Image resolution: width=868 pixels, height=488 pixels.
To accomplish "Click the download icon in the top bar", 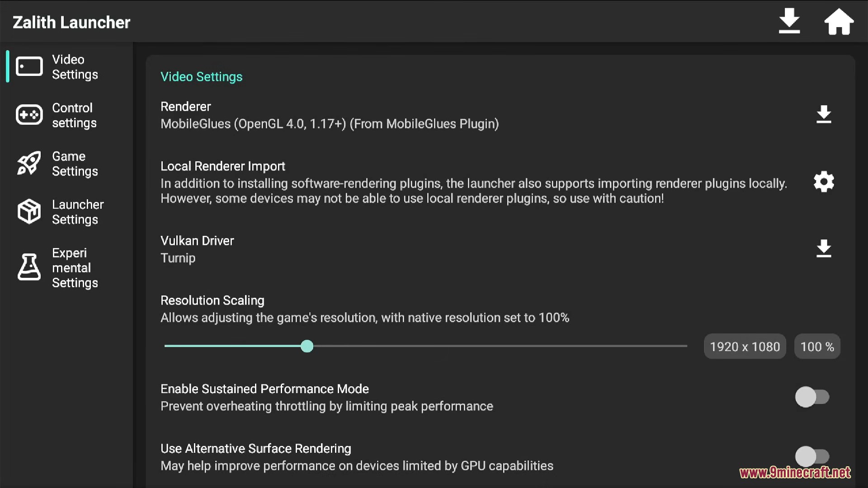I will pos(789,21).
